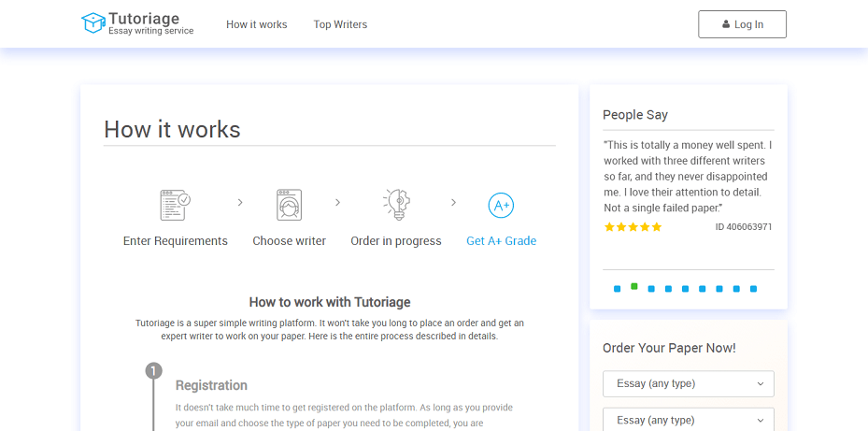
Task: Click the Registration step heading
Action: point(211,385)
